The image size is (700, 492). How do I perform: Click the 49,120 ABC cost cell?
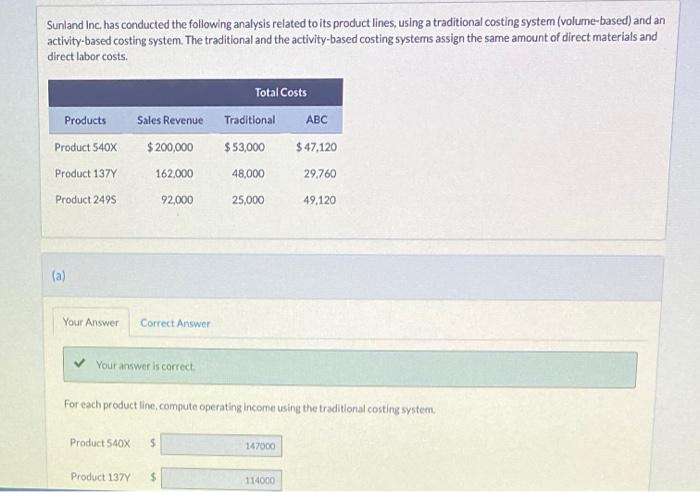(320, 200)
